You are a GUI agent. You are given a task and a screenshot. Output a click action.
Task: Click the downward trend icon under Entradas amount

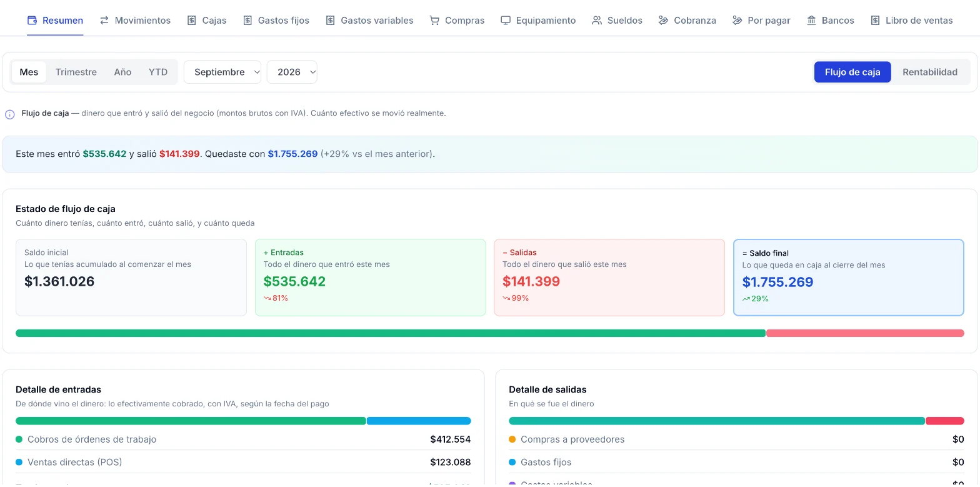[x=267, y=298]
